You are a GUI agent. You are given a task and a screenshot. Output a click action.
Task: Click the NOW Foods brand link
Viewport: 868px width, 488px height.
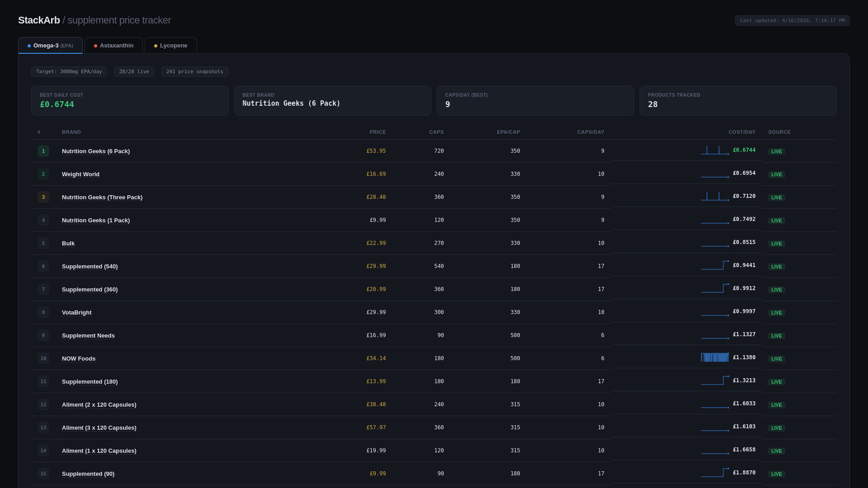79,359
